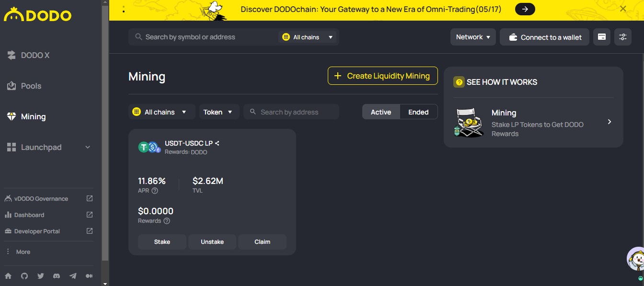Open the All chains filter under Mining

[x=162, y=112]
